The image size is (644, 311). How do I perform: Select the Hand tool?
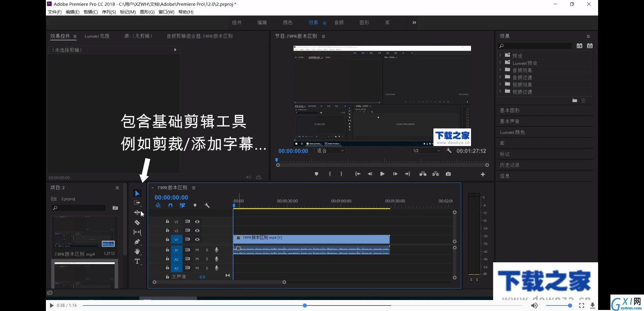pos(137,251)
